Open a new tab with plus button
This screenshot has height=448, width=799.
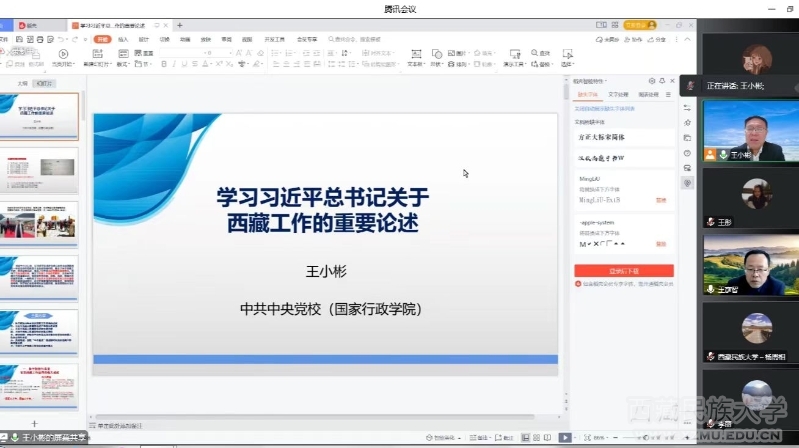coord(180,24)
